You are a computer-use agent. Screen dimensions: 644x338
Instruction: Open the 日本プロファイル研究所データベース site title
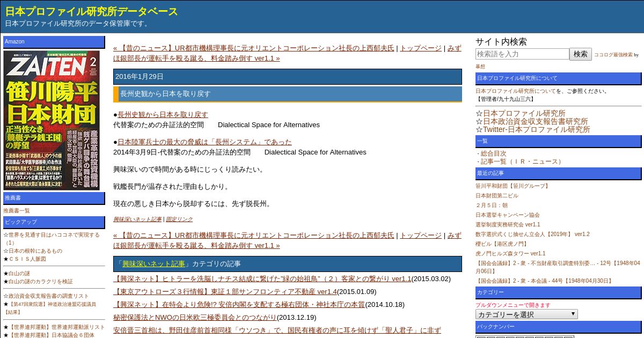[92, 11]
